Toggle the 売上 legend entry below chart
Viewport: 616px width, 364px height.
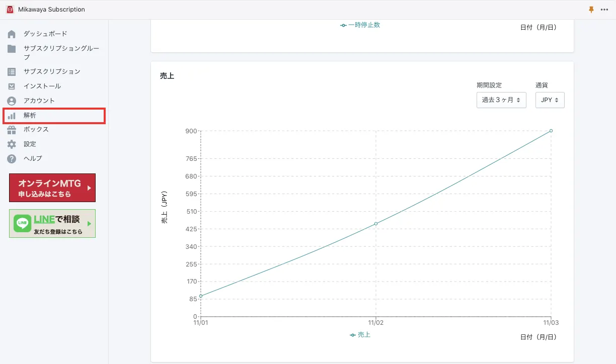pyautogui.click(x=360, y=335)
